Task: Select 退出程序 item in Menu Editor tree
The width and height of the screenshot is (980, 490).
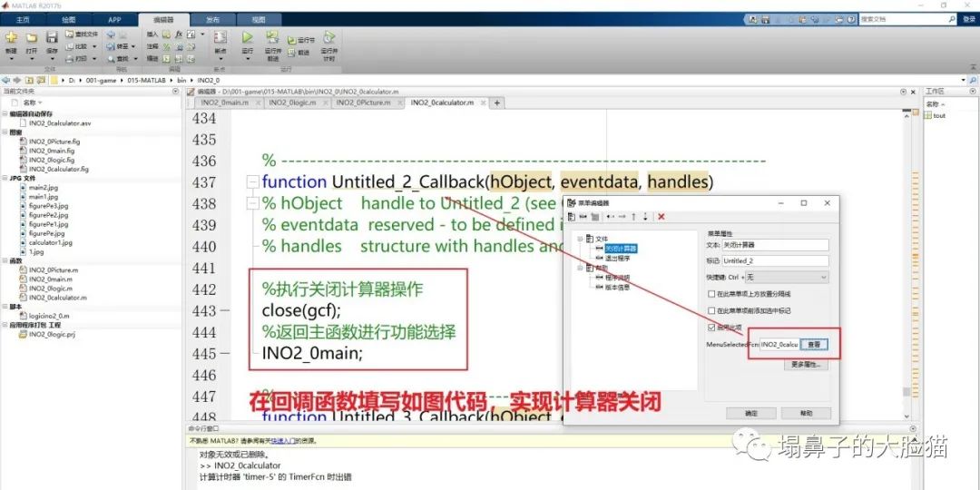Action: pos(616,258)
